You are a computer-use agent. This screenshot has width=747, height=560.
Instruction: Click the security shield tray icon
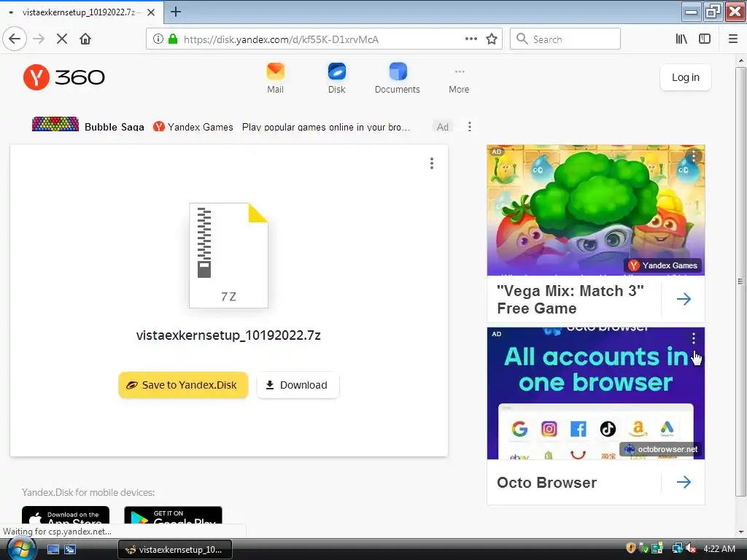tap(630, 548)
